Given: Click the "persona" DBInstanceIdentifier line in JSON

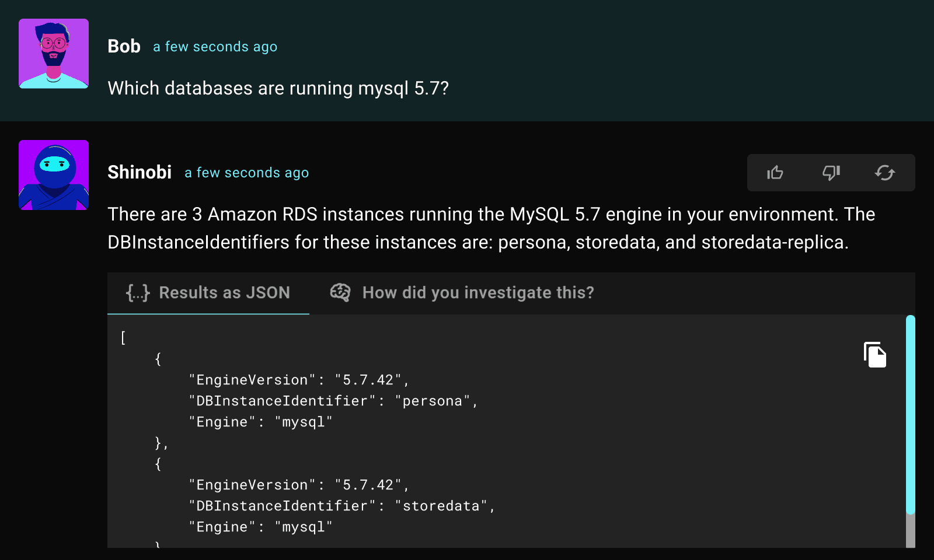Looking at the screenshot, I should (x=333, y=401).
